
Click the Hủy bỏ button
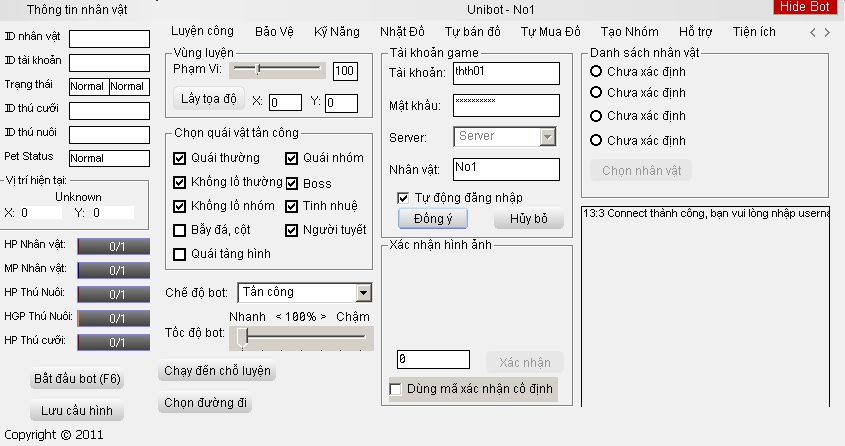coord(529,219)
